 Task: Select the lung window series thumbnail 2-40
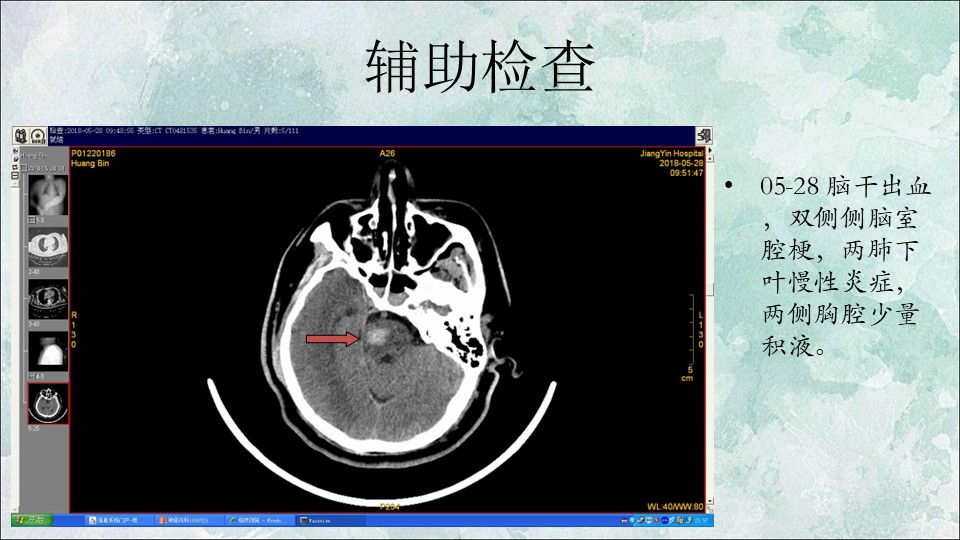pos(48,247)
